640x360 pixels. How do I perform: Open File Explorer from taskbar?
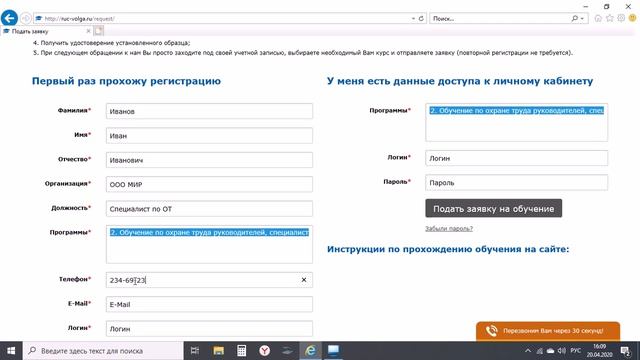point(218,351)
